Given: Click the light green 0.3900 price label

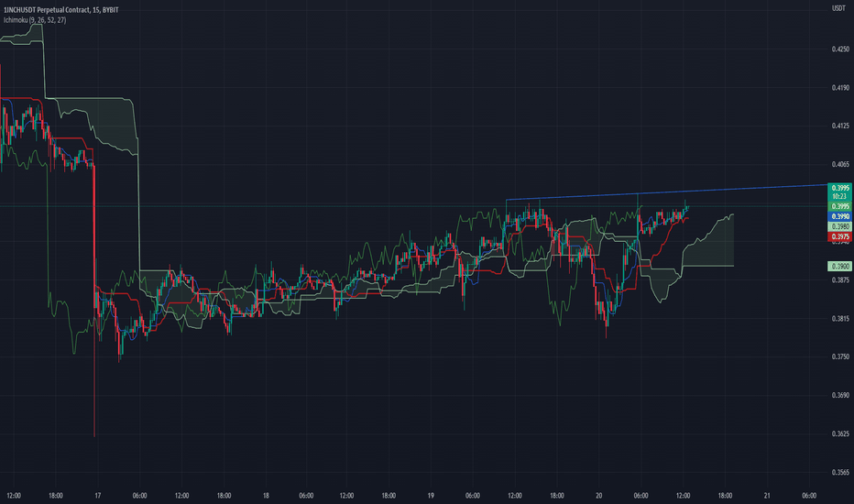Looking at the screenshot, I should click(839, 267).
